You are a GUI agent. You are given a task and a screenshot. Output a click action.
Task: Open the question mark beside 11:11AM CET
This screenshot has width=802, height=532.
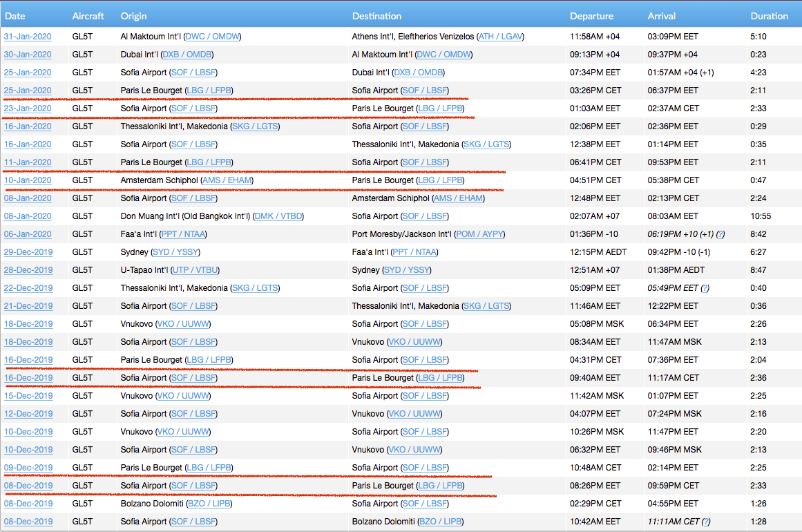(706, 522)
